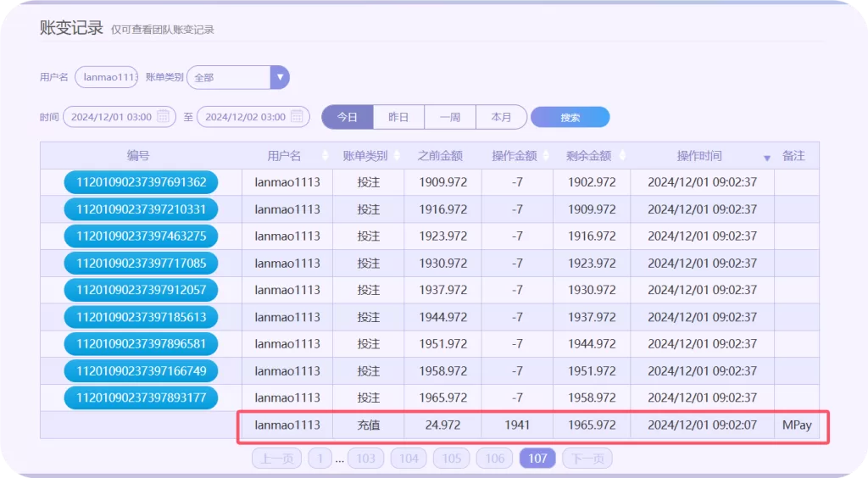Screen dimensions: 868x478
Task: Click the 充值 bill type cell
Action: (368, 425)
